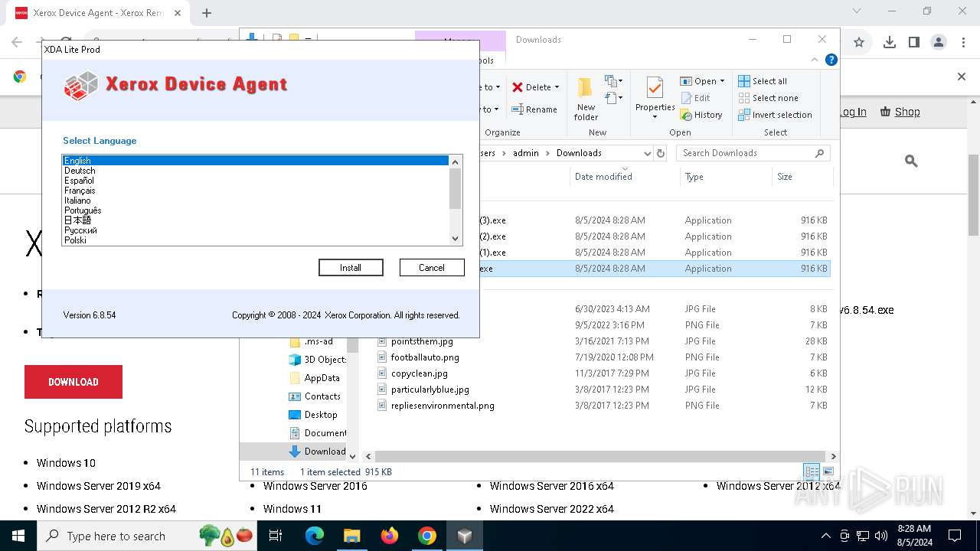This screenshot has height=551, width=980.
Task: Expand the Properties dropdown arrow
Action: (x=655, y=117)
